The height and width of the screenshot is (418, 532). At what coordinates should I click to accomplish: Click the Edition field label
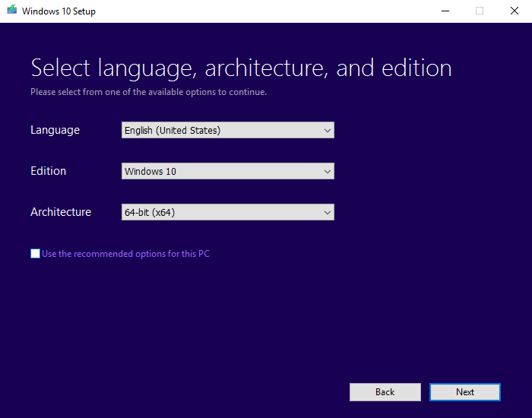click(x=48, y=171)
